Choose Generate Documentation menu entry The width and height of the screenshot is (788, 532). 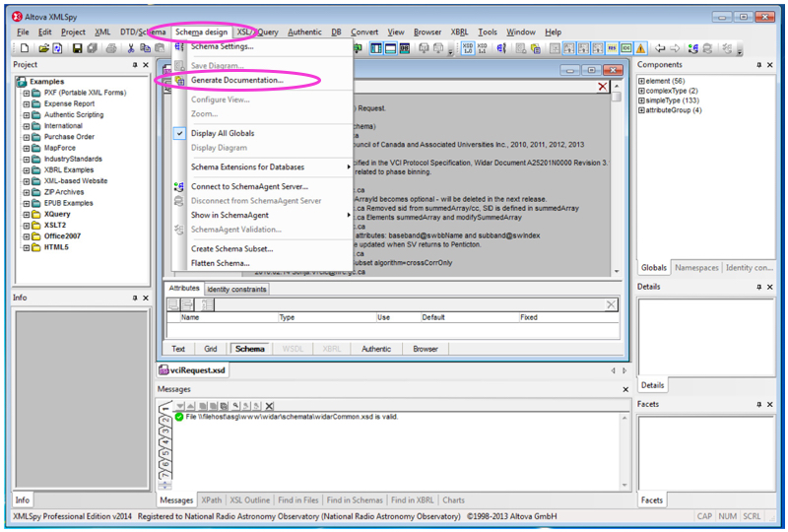click(262, 80)
